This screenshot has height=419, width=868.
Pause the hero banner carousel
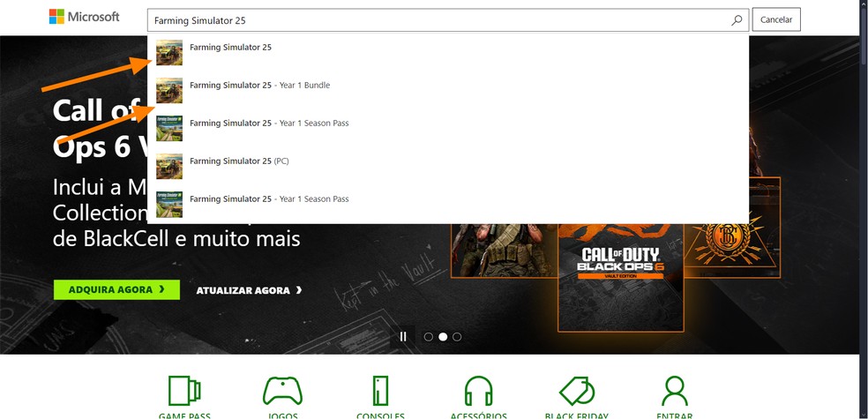(x=403, y=337)
